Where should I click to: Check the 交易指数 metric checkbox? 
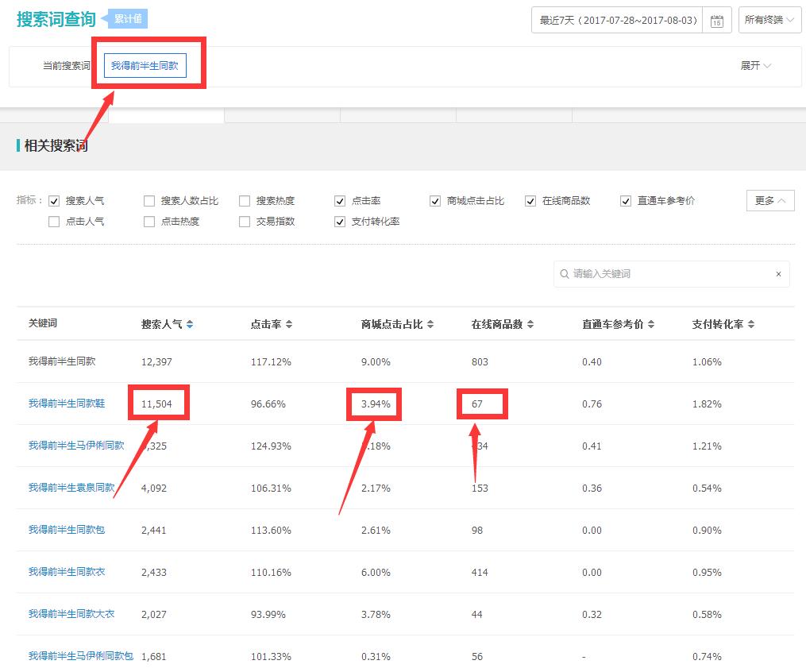tap(244, 222)
